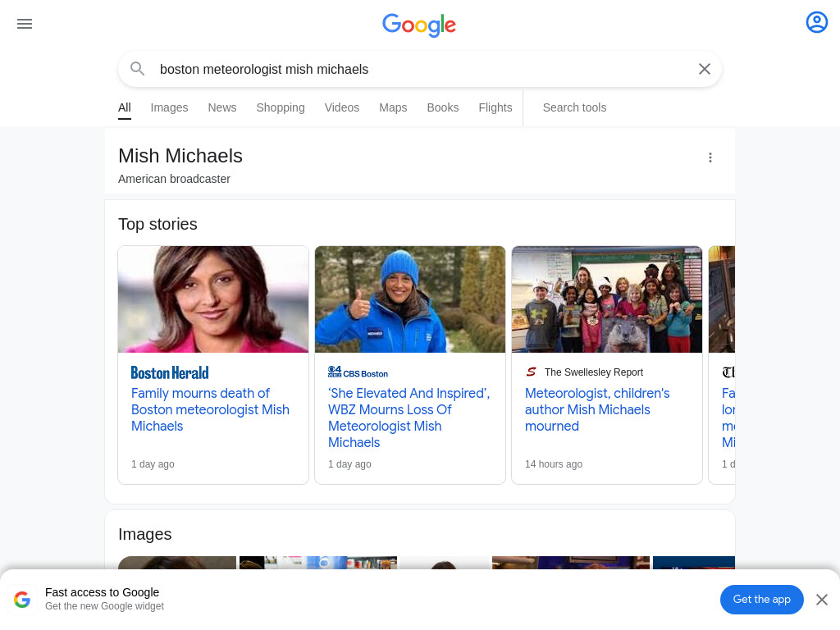The width and height of the screenshot is (840, 630).
Task: Click the Fast access to Google text
Action: click(102, 592)
